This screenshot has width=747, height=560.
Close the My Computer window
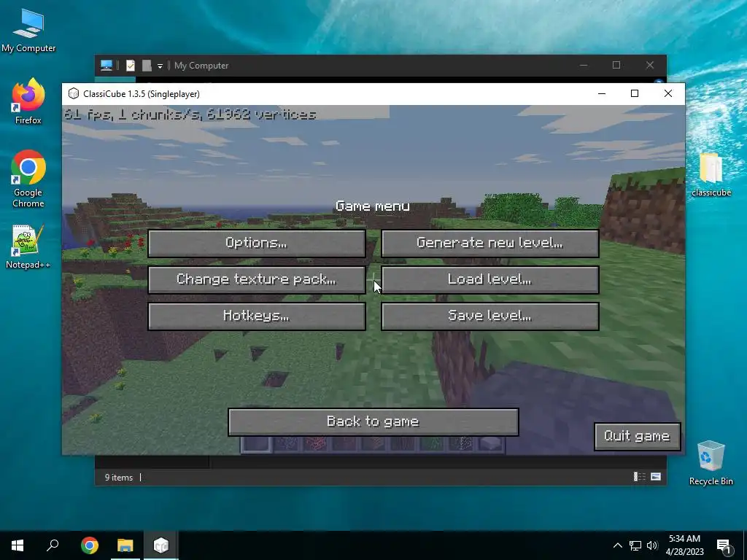[x=650, y=65]
